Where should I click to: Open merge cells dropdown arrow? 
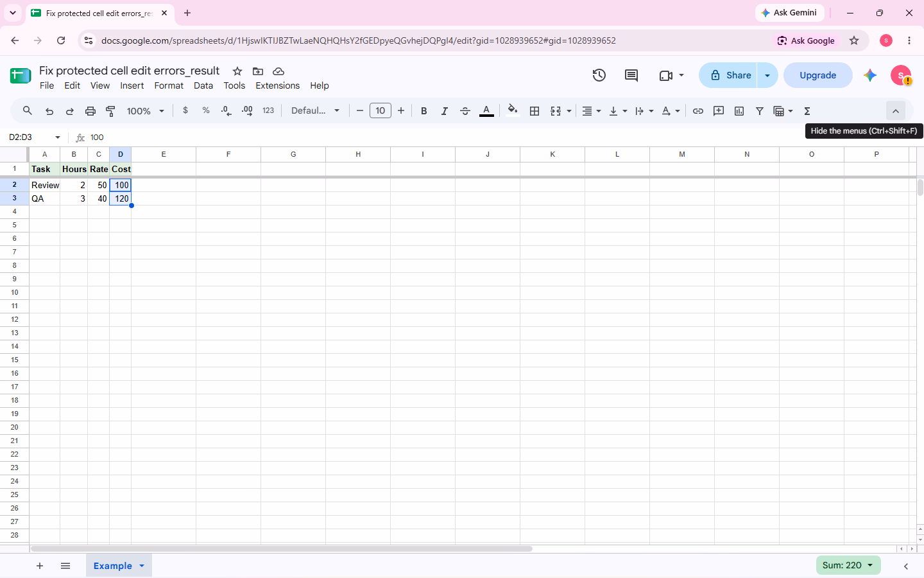569,111
